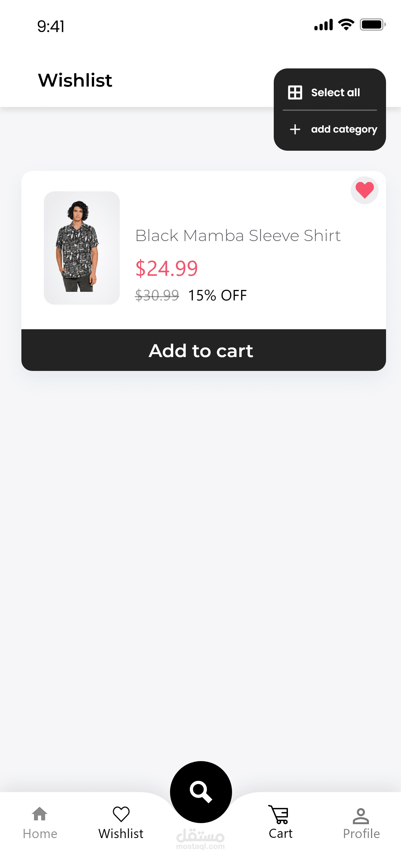
Task: Tap the Wi-Fi status icon
Action: [346, 25]
